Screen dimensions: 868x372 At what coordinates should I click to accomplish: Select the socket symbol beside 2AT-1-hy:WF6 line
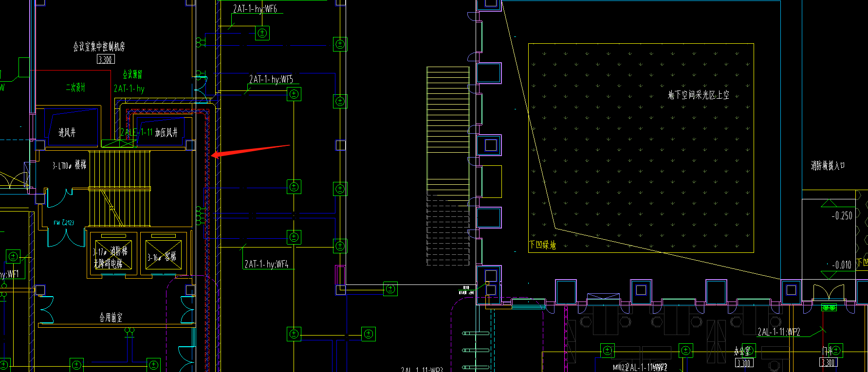point(262,33)
